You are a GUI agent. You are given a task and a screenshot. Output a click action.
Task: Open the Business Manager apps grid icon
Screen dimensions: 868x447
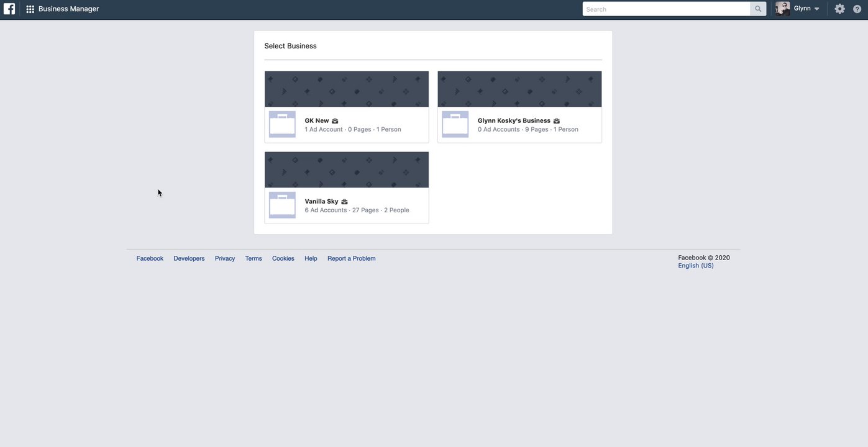pos(30,9)
